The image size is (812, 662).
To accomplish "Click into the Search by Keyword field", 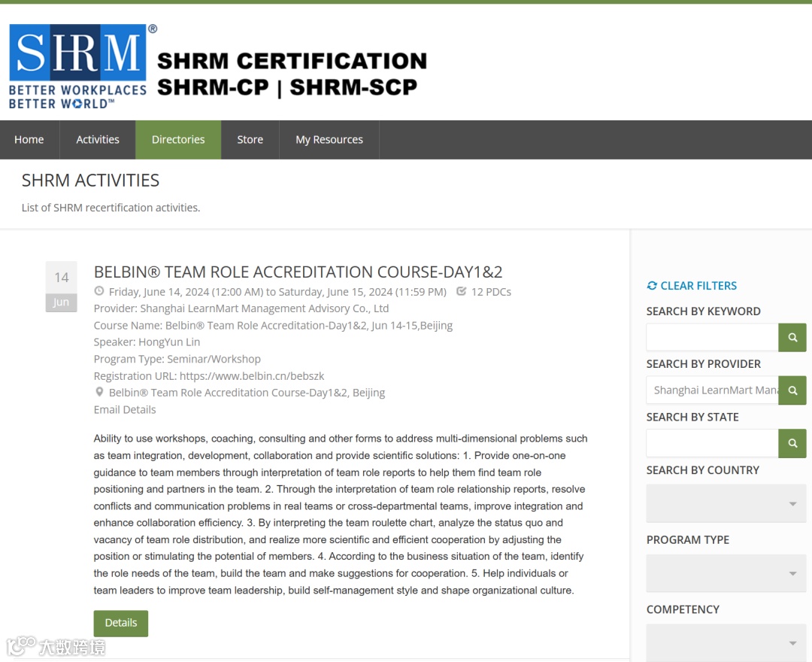I will click(712, 338).
